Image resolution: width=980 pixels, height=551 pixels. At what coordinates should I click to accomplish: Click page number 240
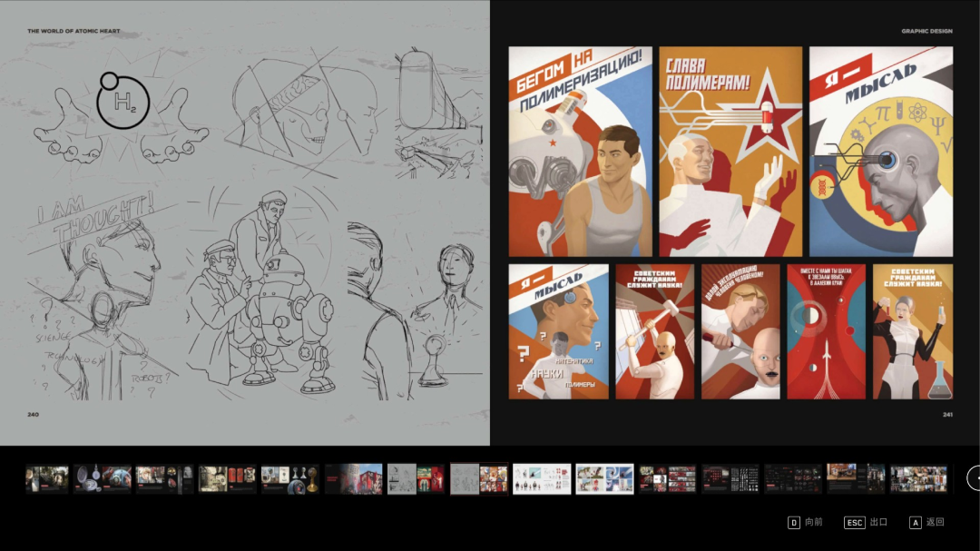tap(34, 414)
